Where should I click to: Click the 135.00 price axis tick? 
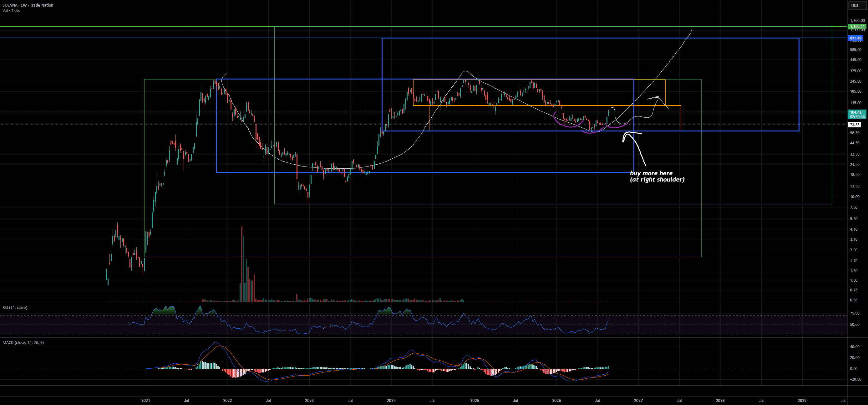click(x=856, y=103)
